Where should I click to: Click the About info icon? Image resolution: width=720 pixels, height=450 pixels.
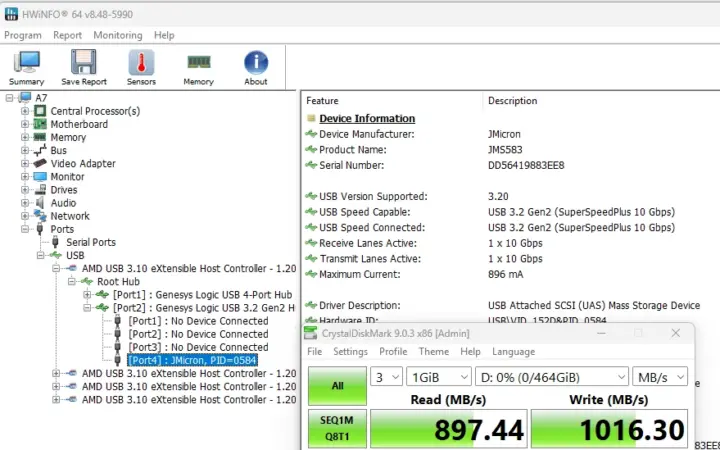256,62
